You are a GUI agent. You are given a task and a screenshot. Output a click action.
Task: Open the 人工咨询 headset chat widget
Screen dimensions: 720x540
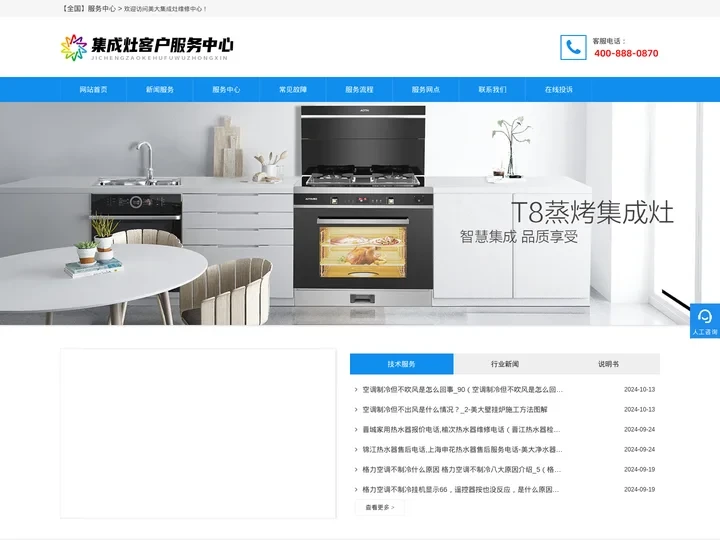pyautogui.click(x=705, y=321)
